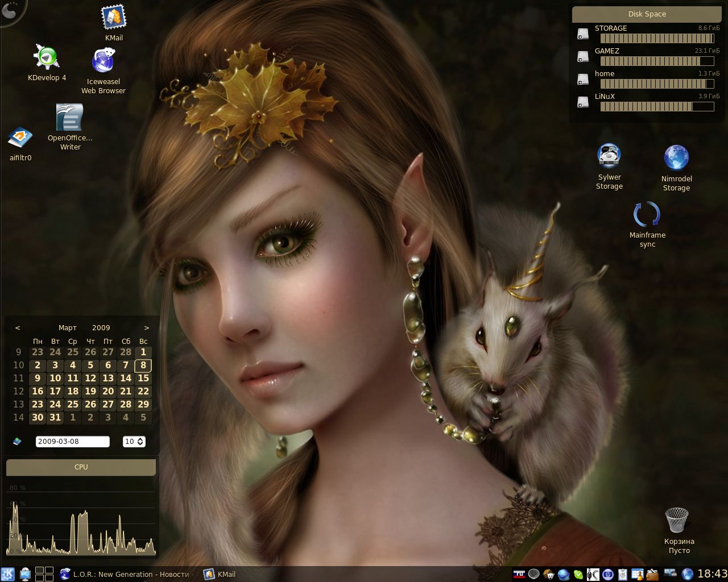Click the blue globe with headset tray icon
This screenshot has height=582, width=728.
(x=564, y=574)
